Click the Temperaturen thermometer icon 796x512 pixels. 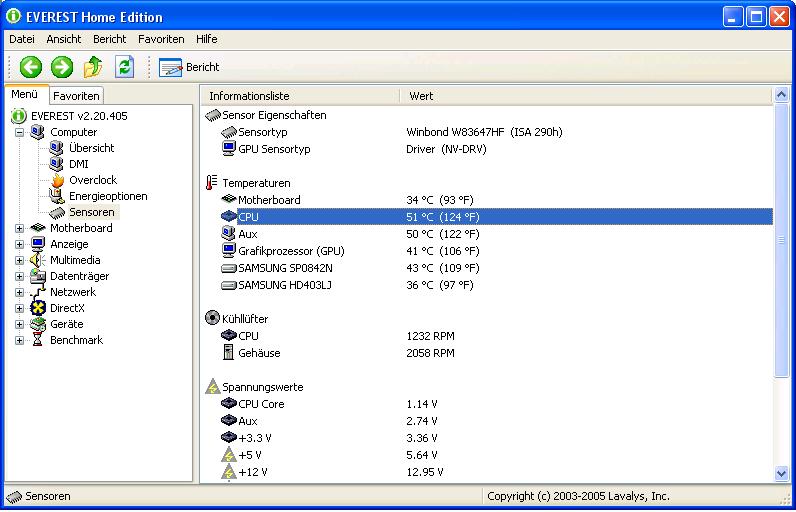click(212, 183)
